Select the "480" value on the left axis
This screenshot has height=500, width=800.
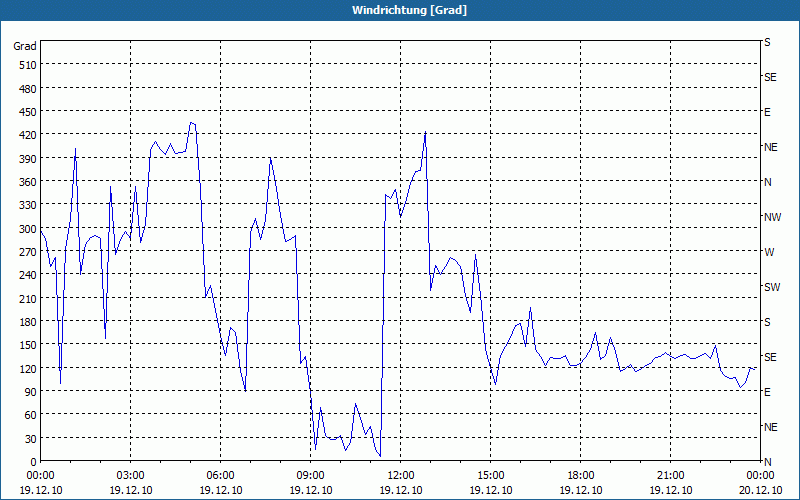tap(28, 88)
